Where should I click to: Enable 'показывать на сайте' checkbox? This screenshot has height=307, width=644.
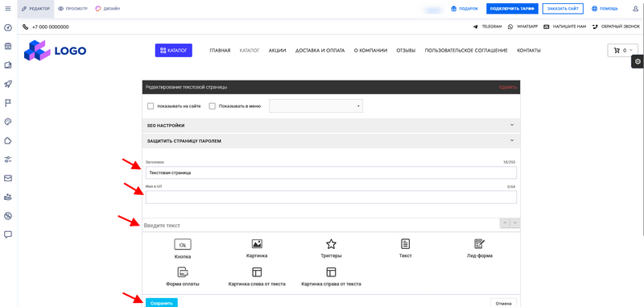[x=151, y=106]
